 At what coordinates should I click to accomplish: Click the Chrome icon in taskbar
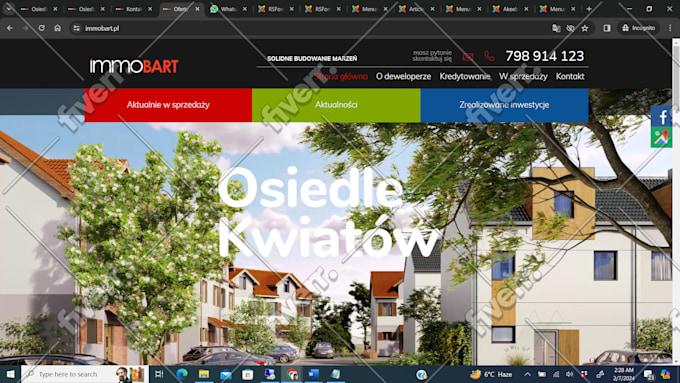point(292,374)
